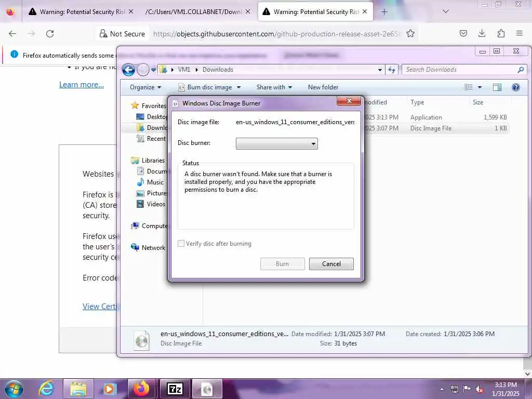
Task: Click the muted volume tray icon
Action: pyautogui.click(x=480, y=389)
